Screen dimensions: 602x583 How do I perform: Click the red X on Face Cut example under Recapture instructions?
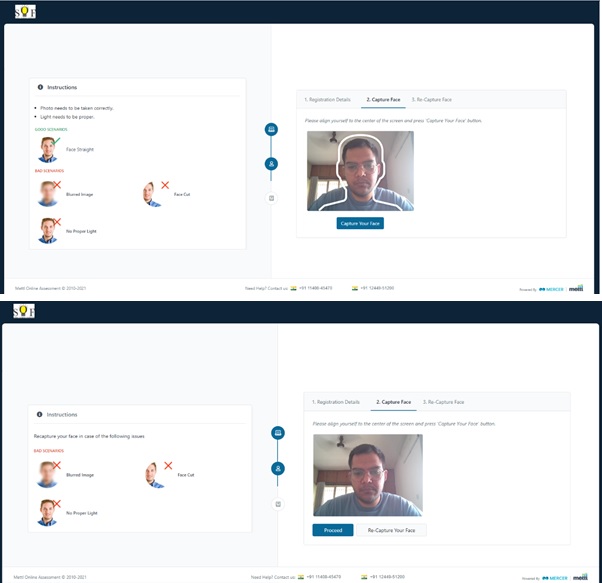pos(166,466)
